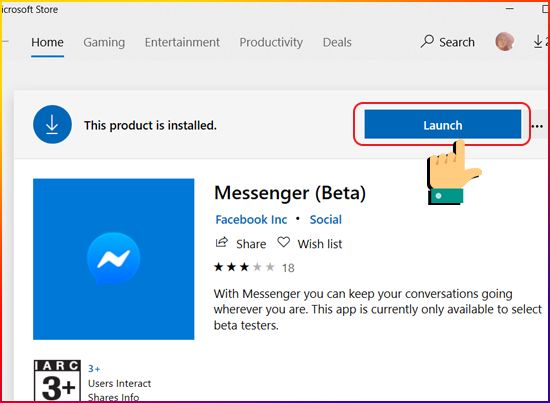Click the IARC 3+ rating badge
Viewport: 550px width, 403px height.
57,381
